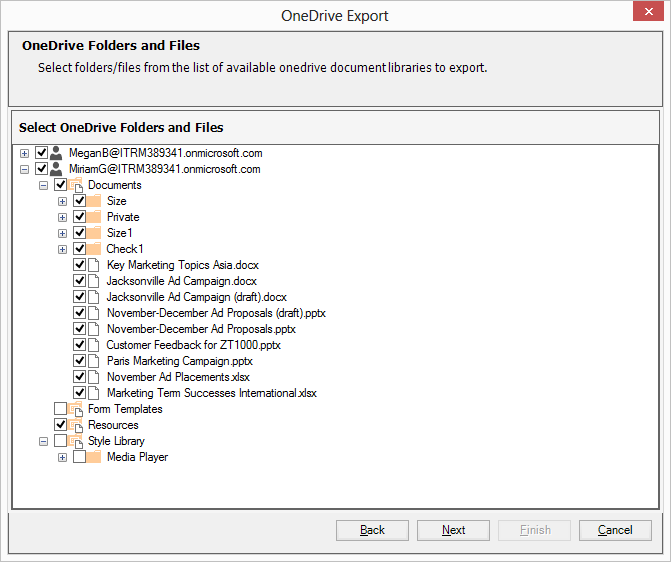
Task: Click the MiriamG user account icon
Action: click(56, 169)
